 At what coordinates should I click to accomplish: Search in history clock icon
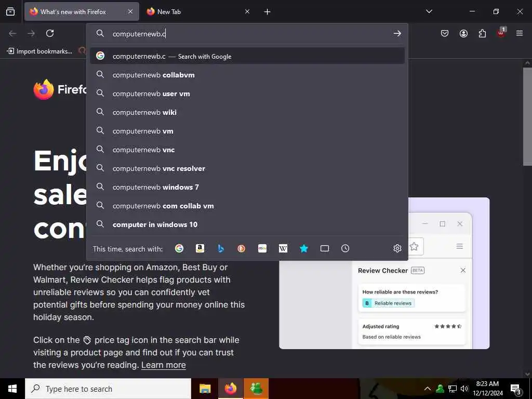(x=345, y=248)
